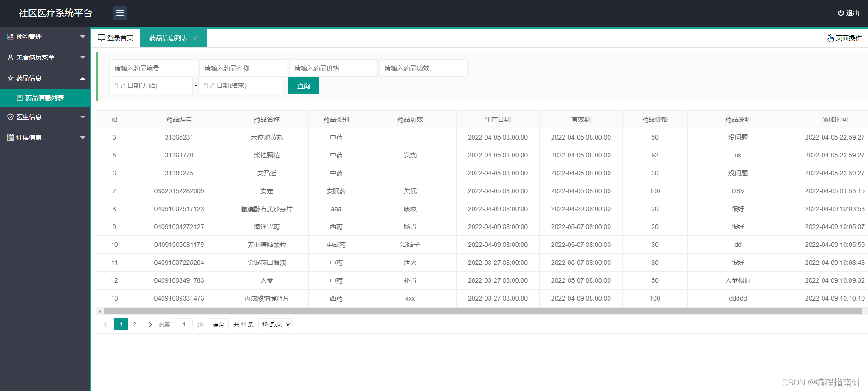This screenshot has height=391, width=868.
Task: Click the 海洋胃药 cell
Action: 267,227
